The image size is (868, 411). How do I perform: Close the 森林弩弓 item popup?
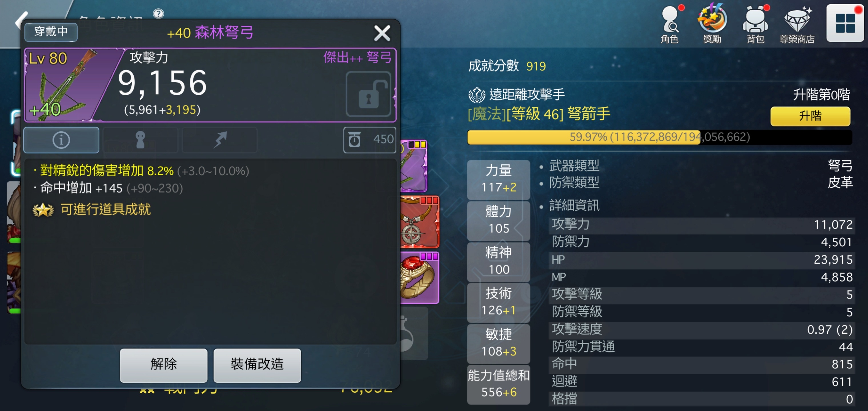click(382, 33)
